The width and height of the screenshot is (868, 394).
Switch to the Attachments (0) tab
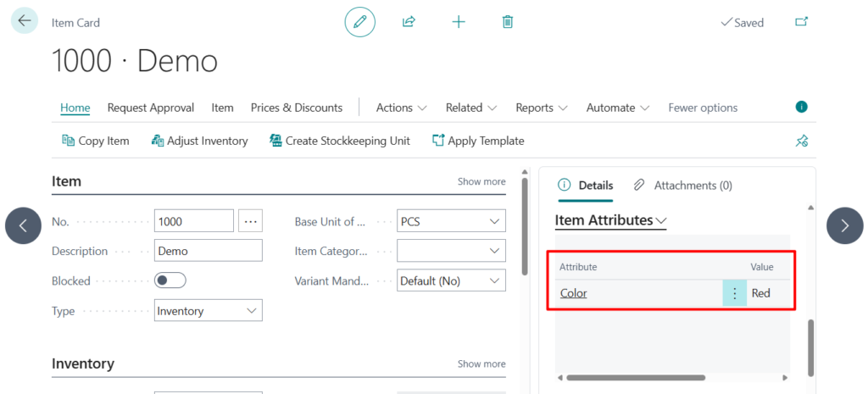click(683, 185)
